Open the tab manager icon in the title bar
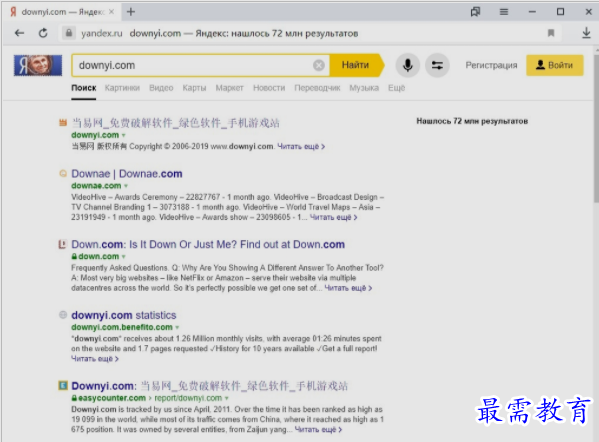 pyautogui.click(x=475, y=12)
